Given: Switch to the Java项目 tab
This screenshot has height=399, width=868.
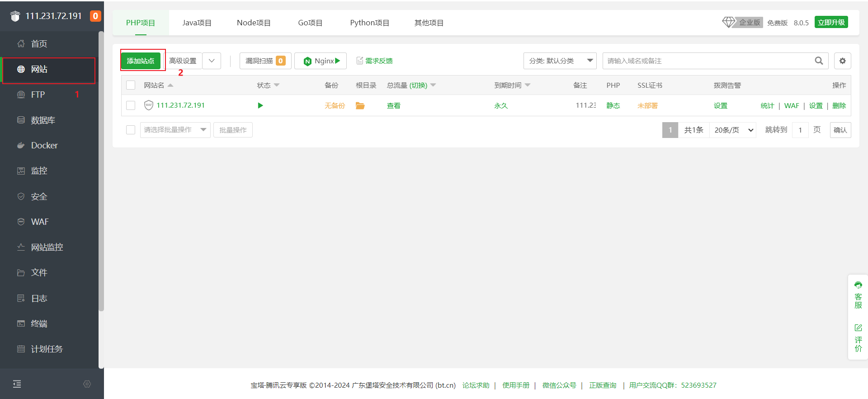Looking at the screenshot, I should pyautogui.click(x=197, y=23).
